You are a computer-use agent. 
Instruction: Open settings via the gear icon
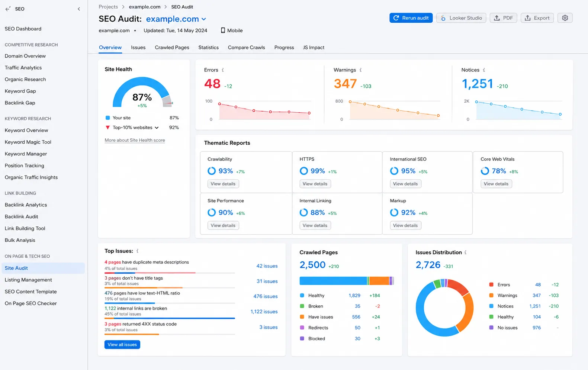click(565, 18)
